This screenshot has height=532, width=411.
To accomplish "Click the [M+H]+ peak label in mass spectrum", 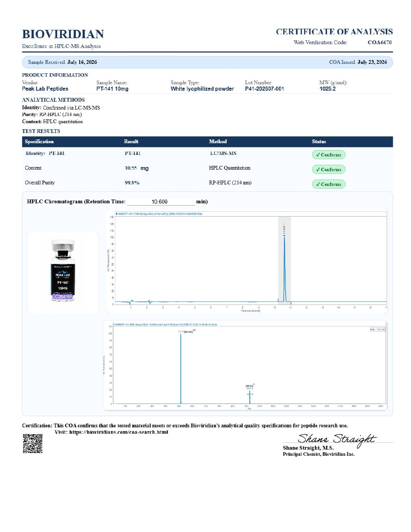I will pyautogui.click(x=250, y=386).
